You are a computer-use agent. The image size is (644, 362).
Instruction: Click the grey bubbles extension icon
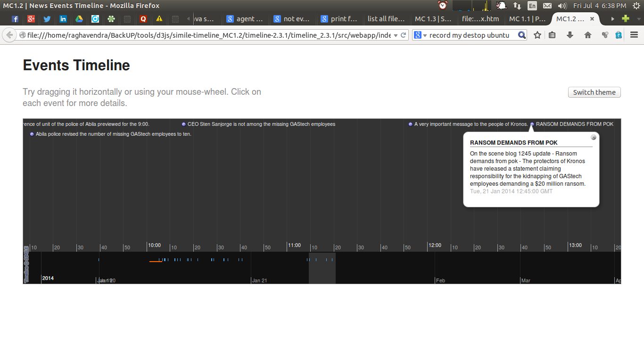coord(605,35)
